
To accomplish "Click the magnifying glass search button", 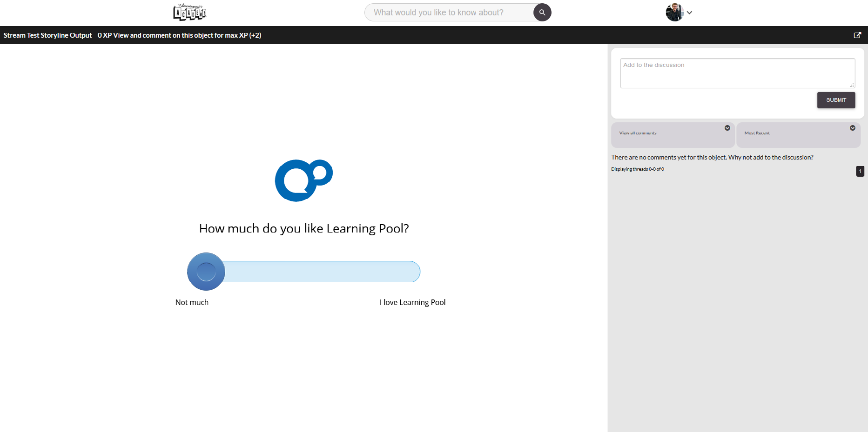I will point(542,13).
